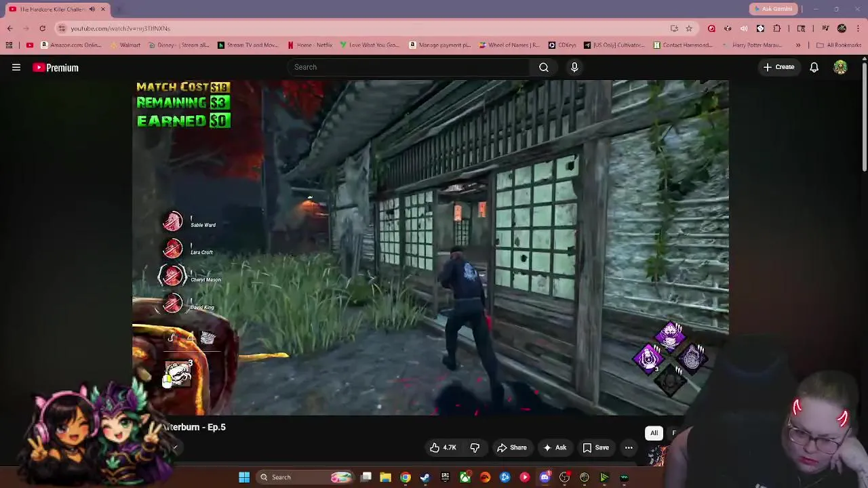The image size is (868, 488).
Task: View site information icon in address bar
Action: (62, 28)
